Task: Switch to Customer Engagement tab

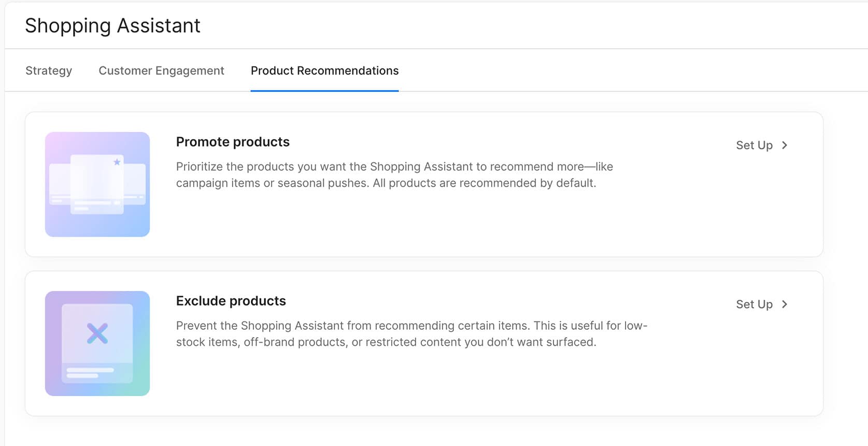Action: point(161,71)
